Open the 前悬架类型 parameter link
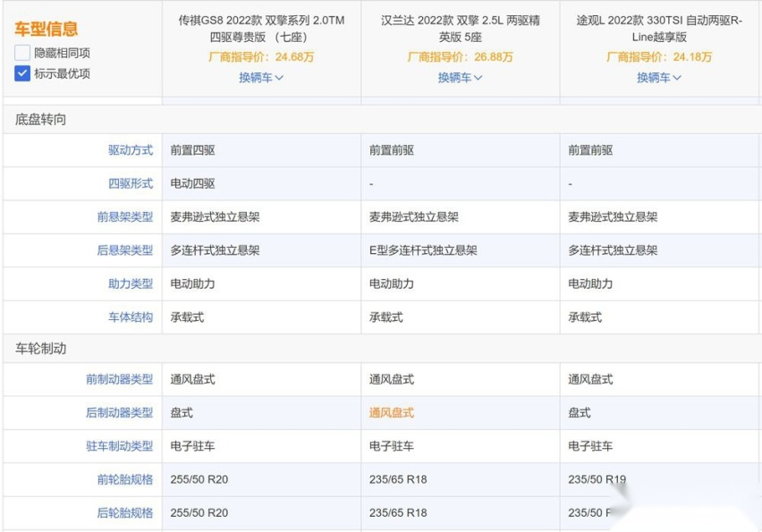The width and height of the screenshot is (762, 532). click(x=125, y=216)
